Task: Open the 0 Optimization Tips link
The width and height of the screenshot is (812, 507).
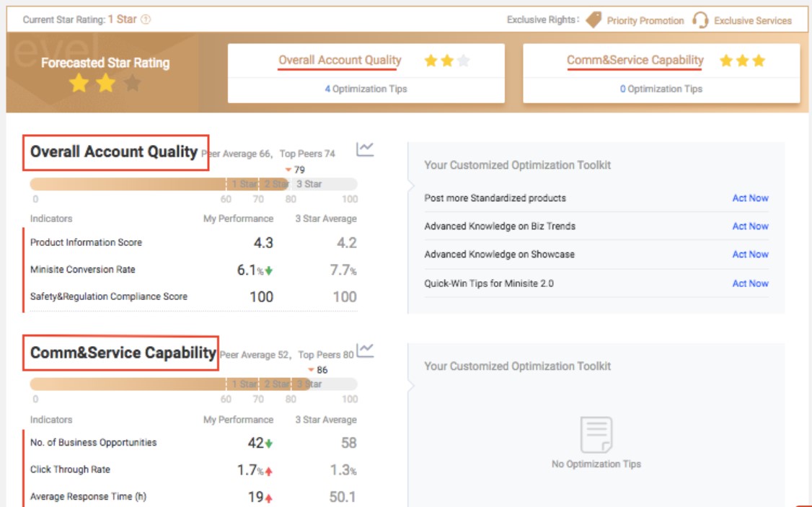Action: (x=661, y=89)
